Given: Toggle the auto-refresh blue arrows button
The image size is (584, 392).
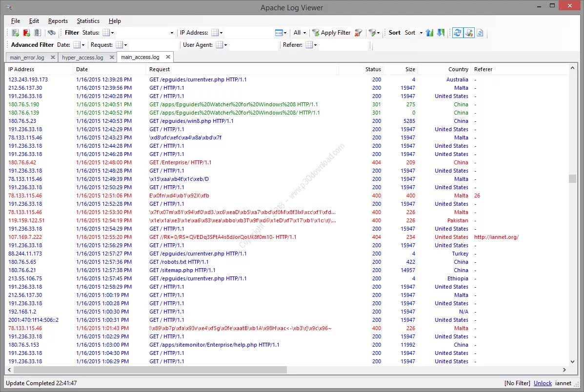Looking at the screenshot, I should 458,33.
